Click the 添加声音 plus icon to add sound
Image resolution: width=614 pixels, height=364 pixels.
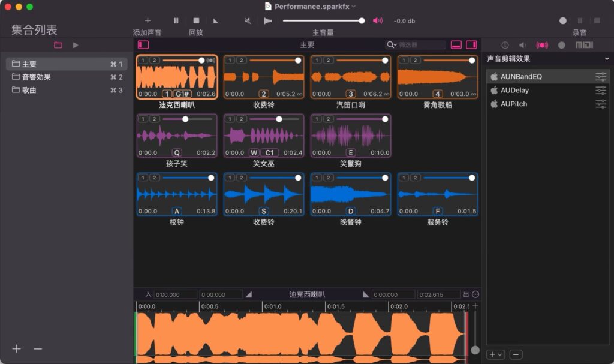click(x=148, y=20)
